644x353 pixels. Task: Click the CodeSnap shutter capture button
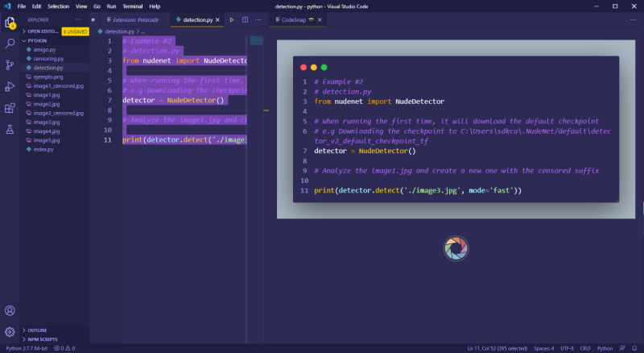coord(456,248)
